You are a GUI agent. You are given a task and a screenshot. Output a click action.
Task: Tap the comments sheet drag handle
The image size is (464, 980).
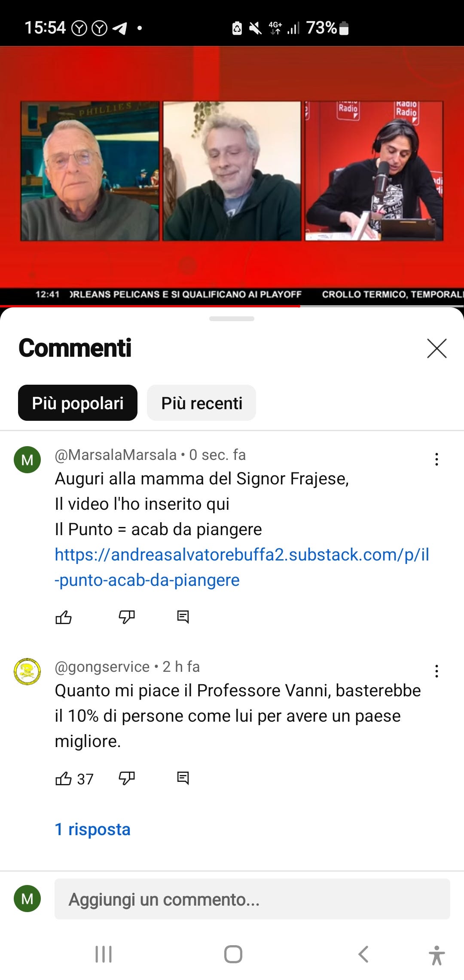tap(232, 319)
